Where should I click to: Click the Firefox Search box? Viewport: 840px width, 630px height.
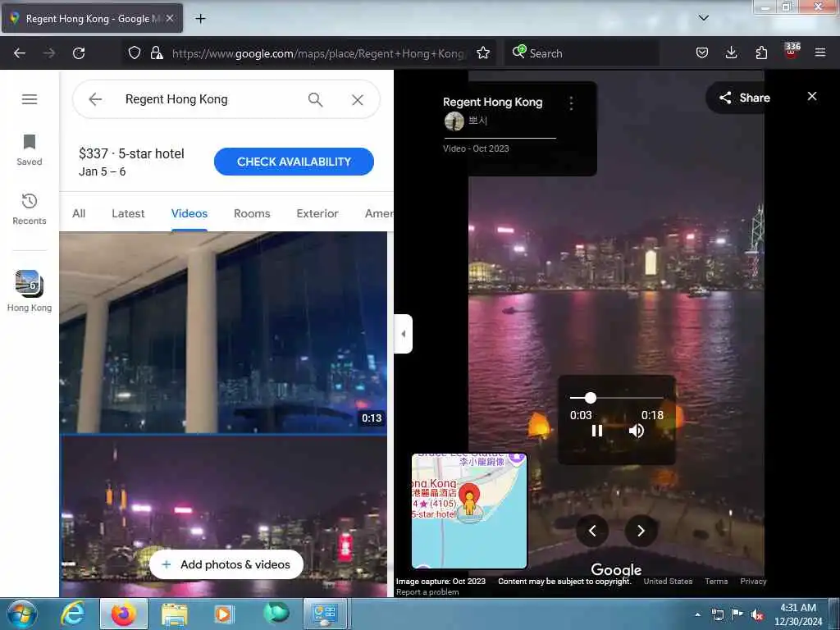[582, 53]
